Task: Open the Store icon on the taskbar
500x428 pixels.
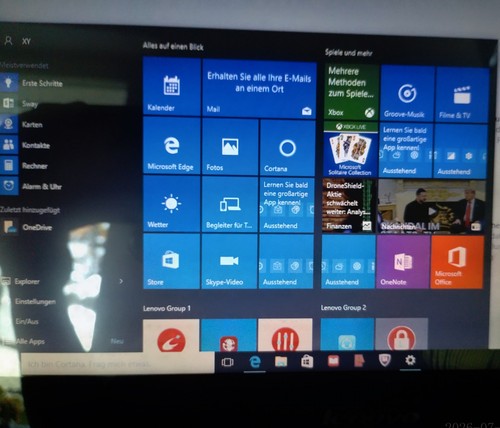Action: [x=307, y=361]
